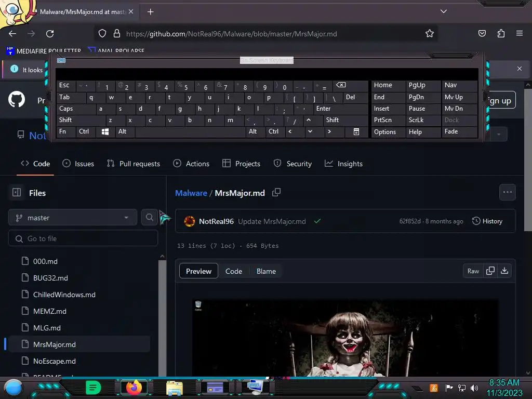Dismiss the notification banner with the X
Image resolution: width=532 pixels, height=399 pixels.
pos(519,69)
